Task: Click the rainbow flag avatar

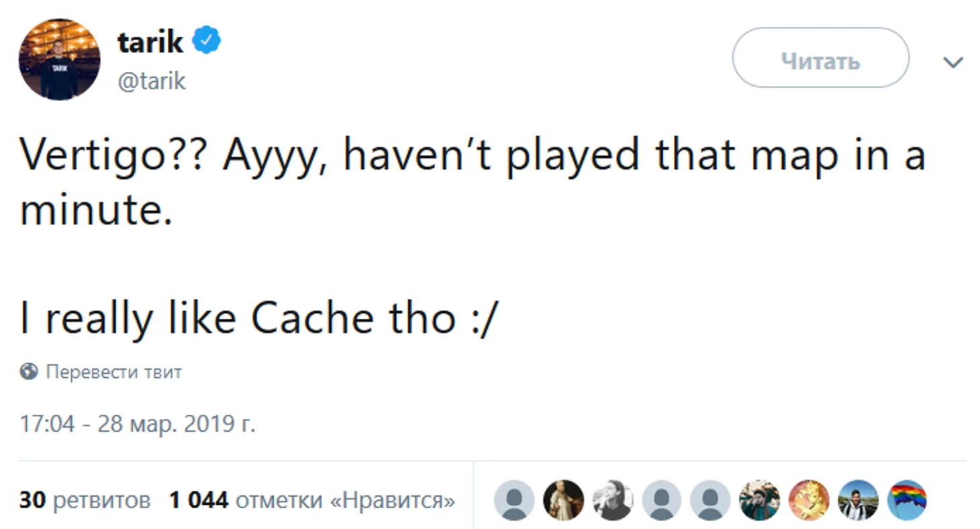Action: click(x=908, y=500)
